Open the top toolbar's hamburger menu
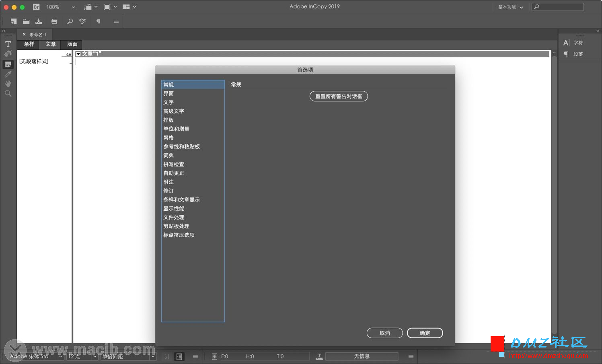Screen dimensions: 602x364 116,21
